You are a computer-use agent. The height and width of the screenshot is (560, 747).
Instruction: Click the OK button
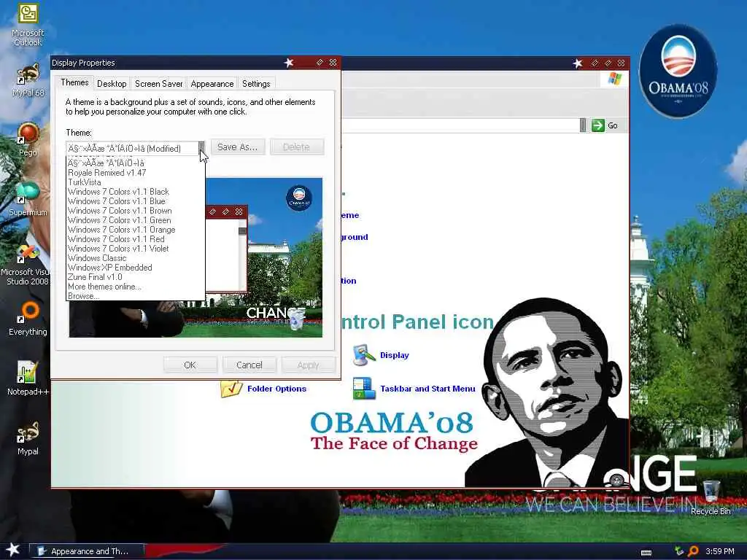click(190, 365)
